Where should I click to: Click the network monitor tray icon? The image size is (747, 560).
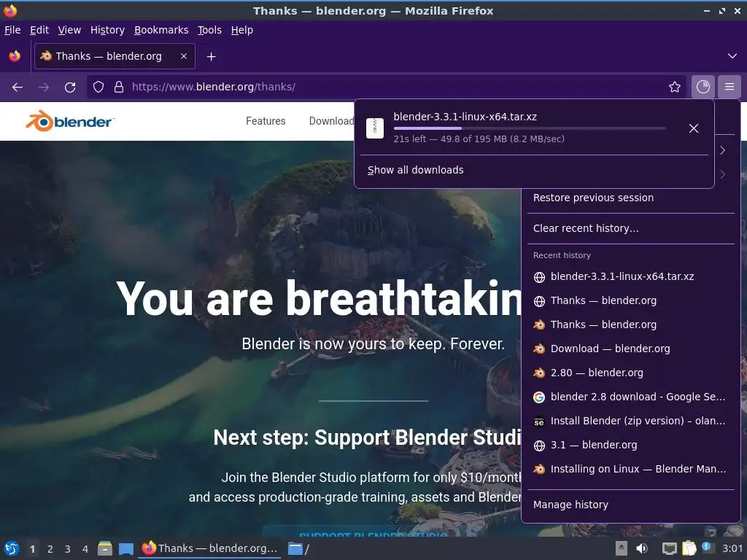point(670,549)
